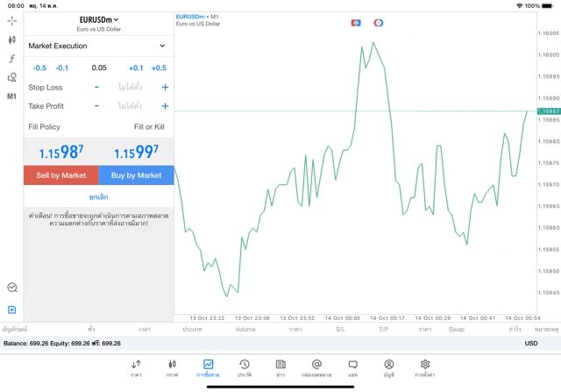Image resolution: width=561 pixels, height=392 pixels.
Task: Tap the red-blue square icon above chart
Action: tap(356, 23)
